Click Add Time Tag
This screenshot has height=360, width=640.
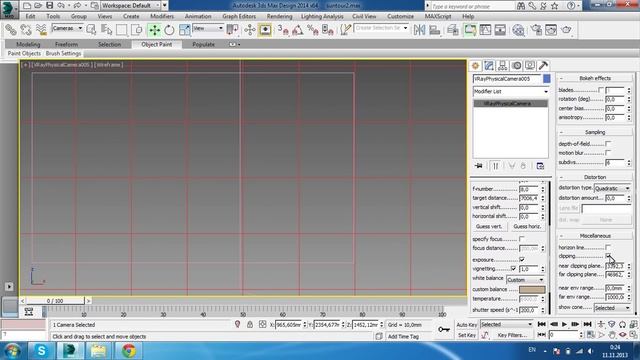[x=403, y=336]
